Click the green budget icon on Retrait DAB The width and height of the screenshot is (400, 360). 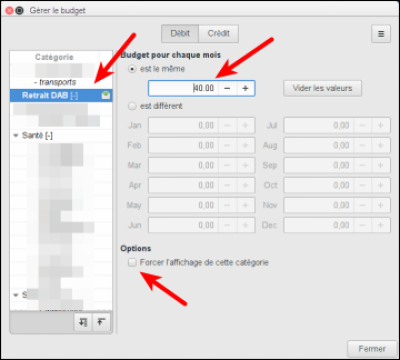pyautogui.click(x=106, y=96)
